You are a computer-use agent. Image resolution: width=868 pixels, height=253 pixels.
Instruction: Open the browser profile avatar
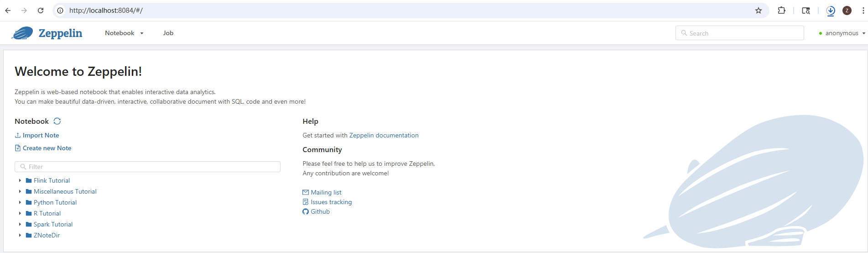[847, 11]
